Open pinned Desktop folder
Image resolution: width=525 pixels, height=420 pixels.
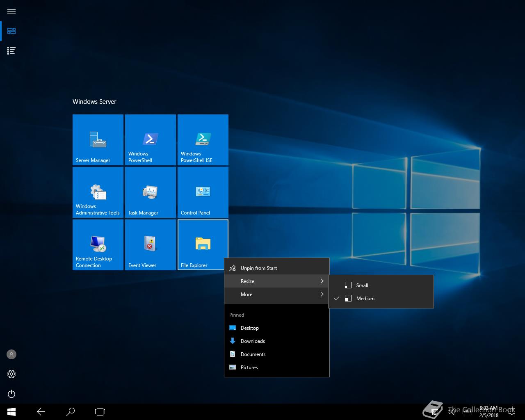coord(277,328)
